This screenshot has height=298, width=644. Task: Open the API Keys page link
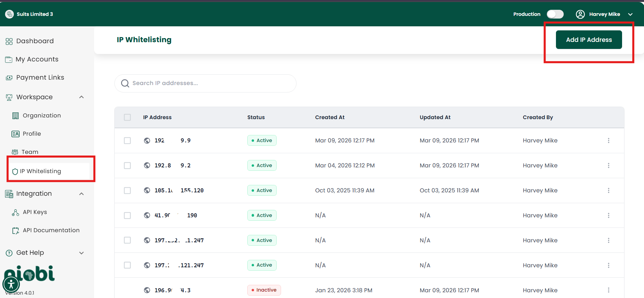click(35, 212)
